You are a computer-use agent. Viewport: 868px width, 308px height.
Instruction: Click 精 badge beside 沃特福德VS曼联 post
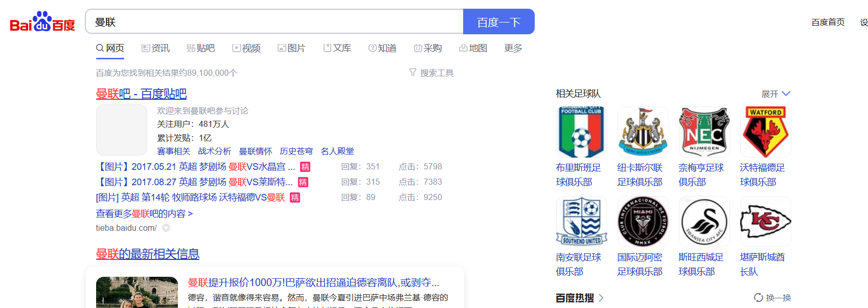point(295,197)
